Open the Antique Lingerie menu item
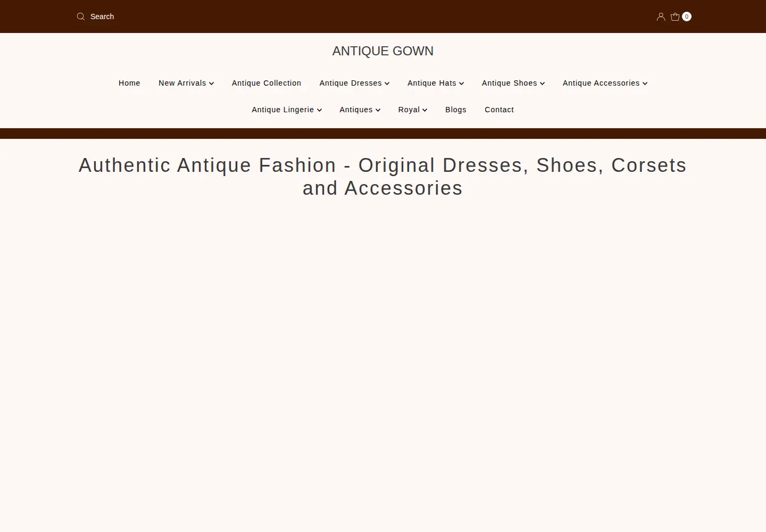Image resolution: width=766 pixels, height=532 pixels. coord(283,110)
